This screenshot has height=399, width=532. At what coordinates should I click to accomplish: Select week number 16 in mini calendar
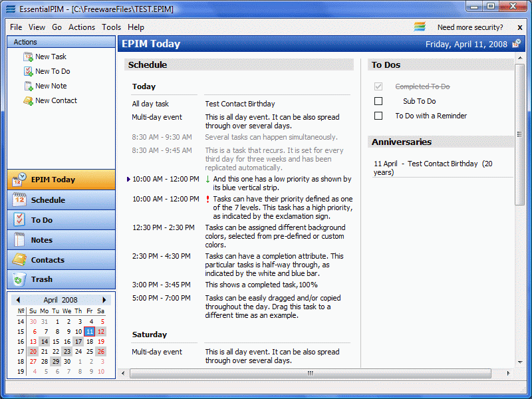(21, 342)
